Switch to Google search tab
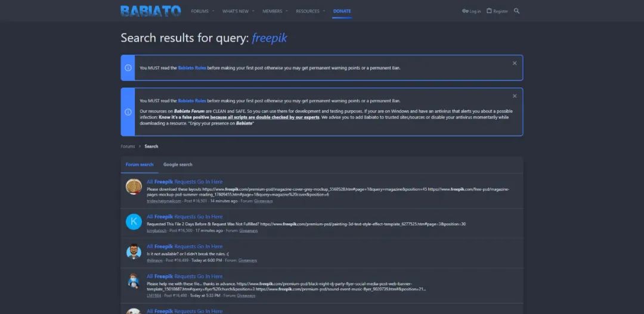Screen dimensions: 644x314 pos(178,164)
